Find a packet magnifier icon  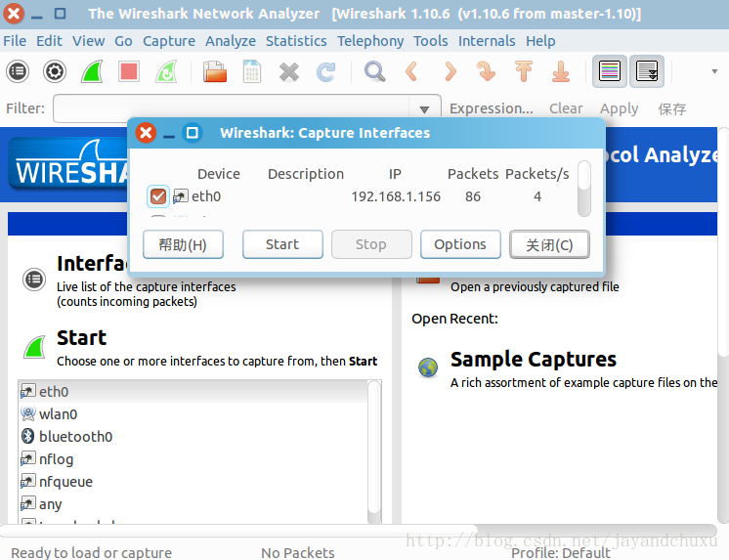tap(374, 71)
